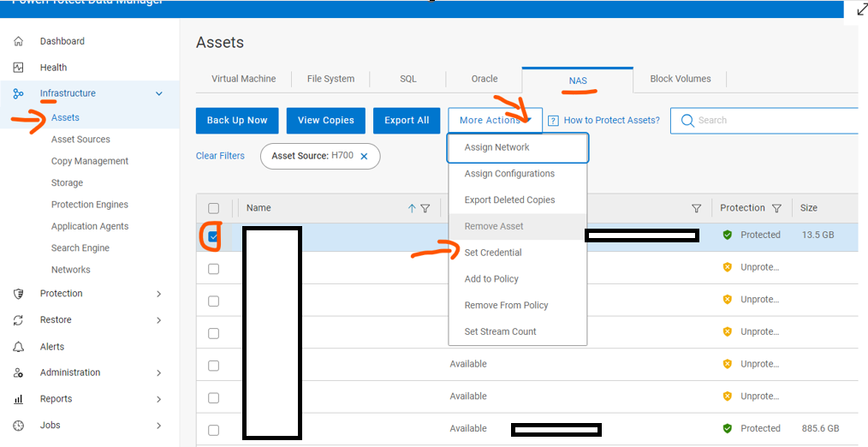Click the Administration user-gear icon

(18, 372)
